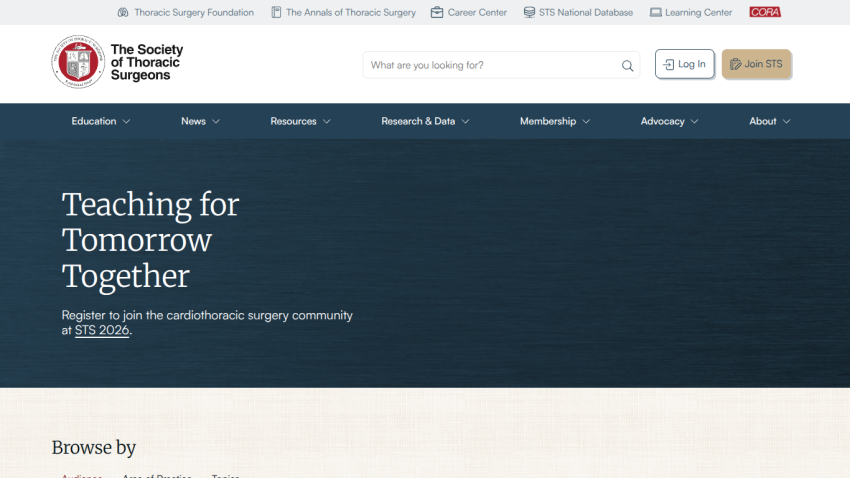Visit the Learning Center link

[698, 12]
